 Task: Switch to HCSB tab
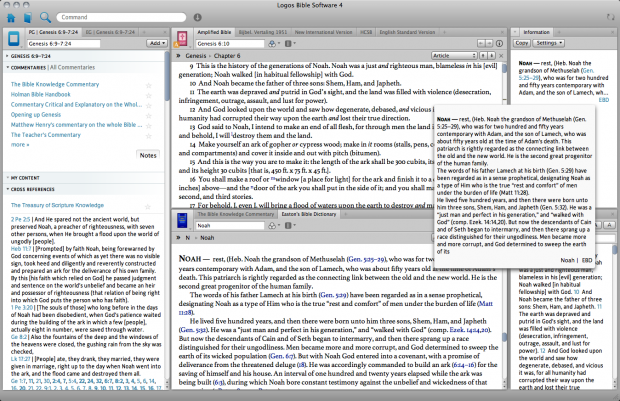point(366,32)
